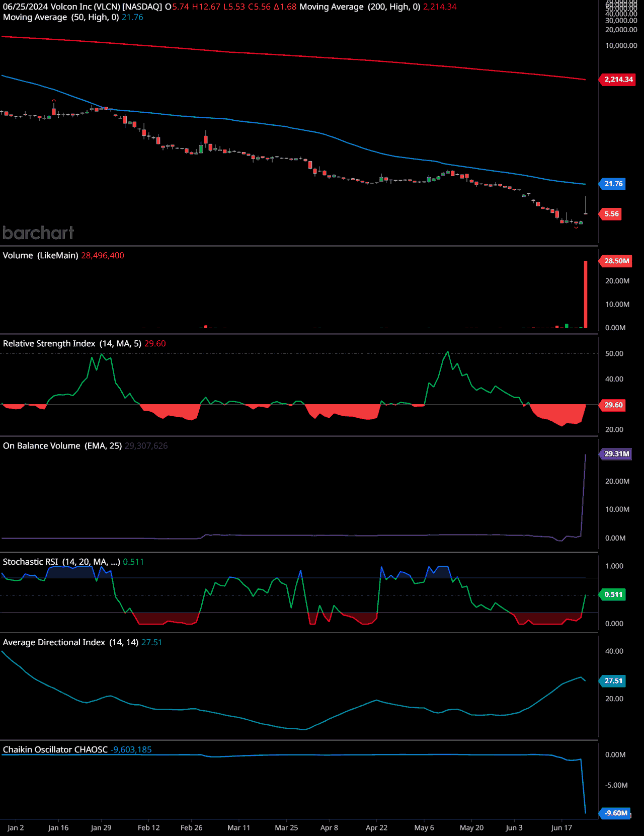Click the Stochastic RSI indicator label
Image resolution: width=644 pixels, height=836 pixels.
(61, 562)
